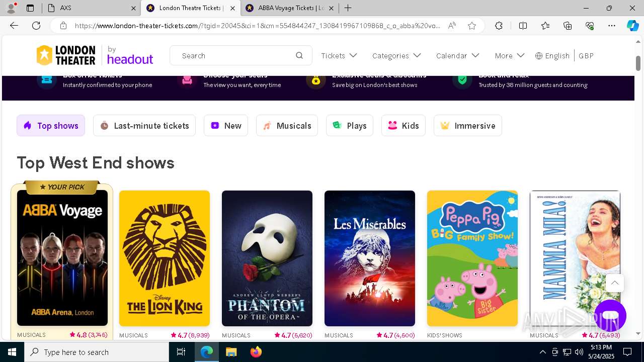Open the browser profile icon

click(11, 8)
